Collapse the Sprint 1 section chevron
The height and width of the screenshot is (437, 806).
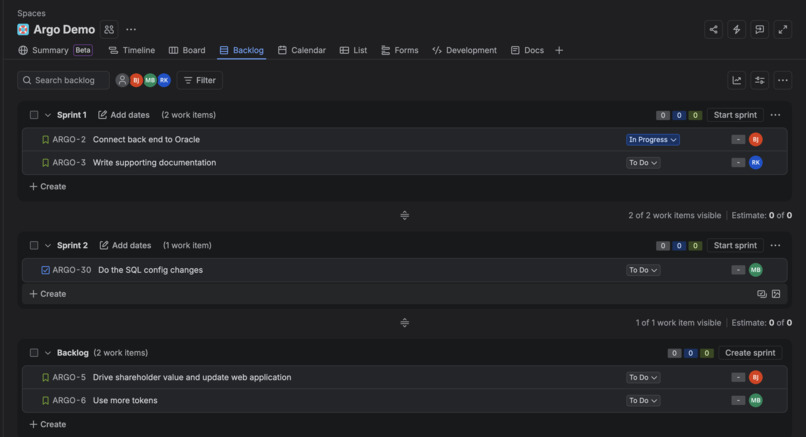(x=48, y=115)
